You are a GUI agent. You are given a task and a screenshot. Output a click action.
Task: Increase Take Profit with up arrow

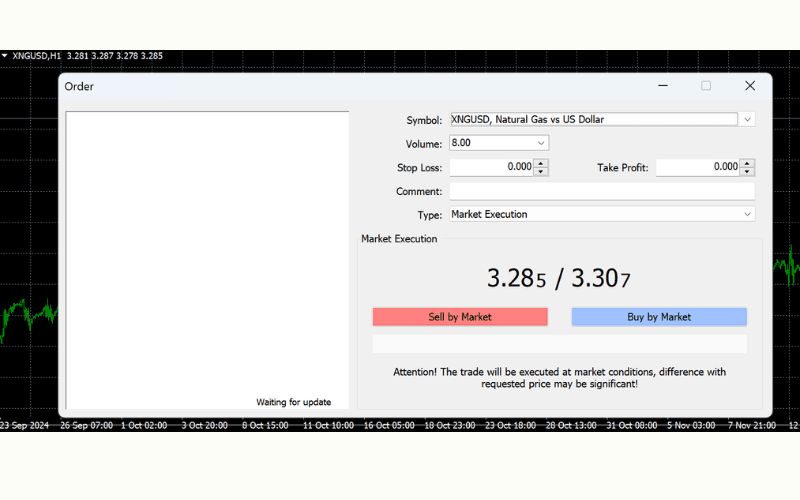coord(747,163)
